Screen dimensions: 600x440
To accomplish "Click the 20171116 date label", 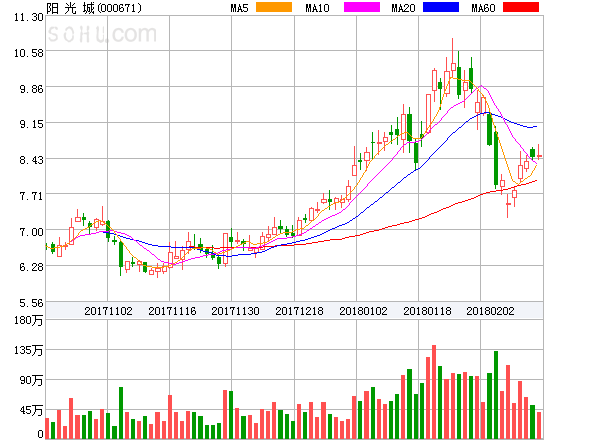I will (172, 311).
